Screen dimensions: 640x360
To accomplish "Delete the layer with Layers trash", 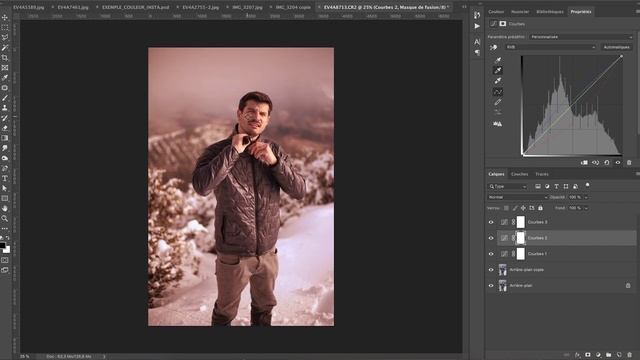I will [629, 355].
